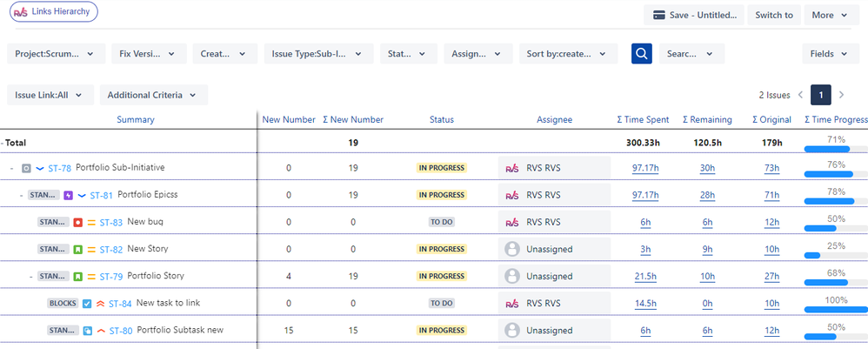
Task: Go to the previous results page
Action: 800,95
